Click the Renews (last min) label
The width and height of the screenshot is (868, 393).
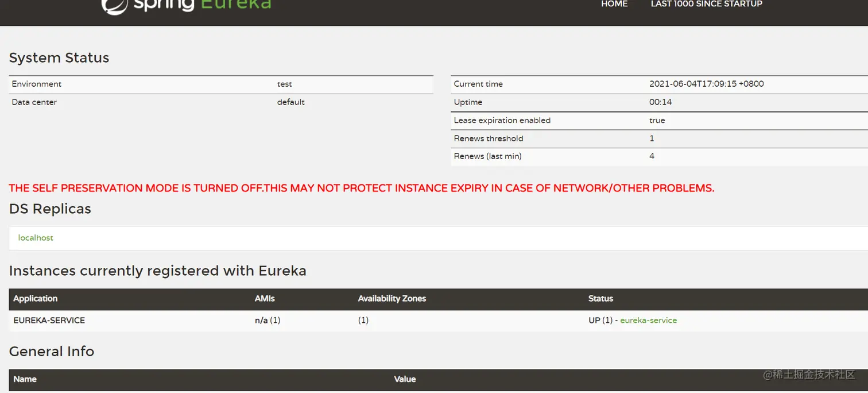coord(488,156)
